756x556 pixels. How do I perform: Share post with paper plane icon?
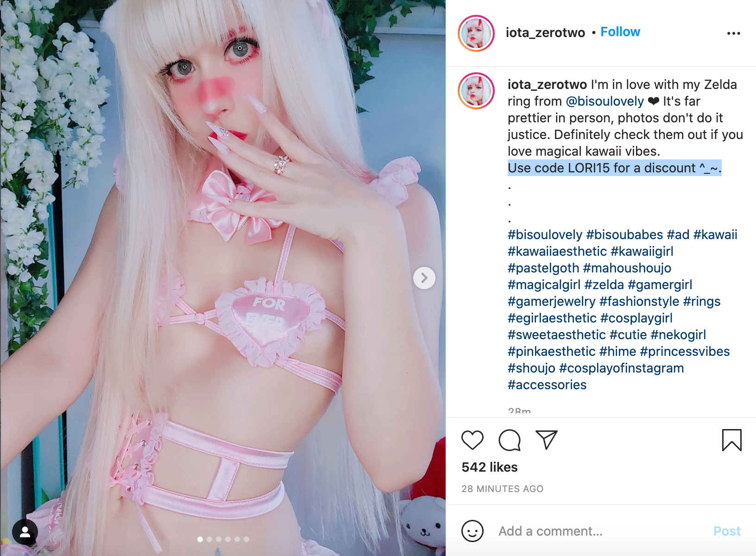[547, 440]
